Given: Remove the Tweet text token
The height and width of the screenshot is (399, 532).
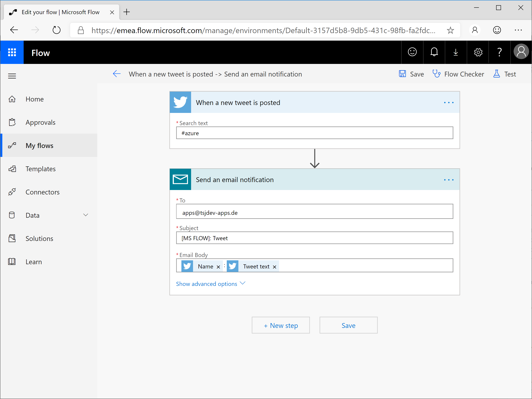Looking at the screenshot, I should pyautogui.click(x=274, y=267).
